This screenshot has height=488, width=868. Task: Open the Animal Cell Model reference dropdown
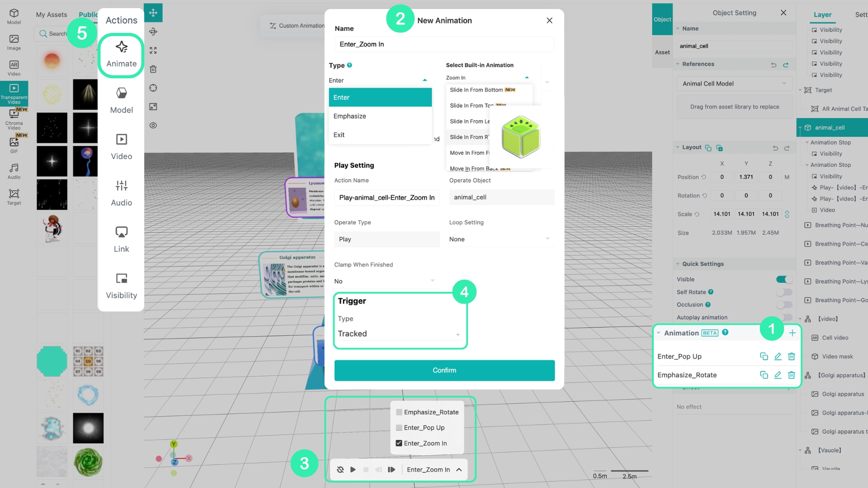[734, 84]
